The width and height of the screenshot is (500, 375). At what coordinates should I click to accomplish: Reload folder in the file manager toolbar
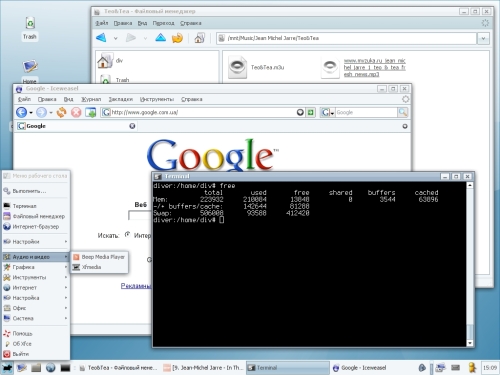178,38
